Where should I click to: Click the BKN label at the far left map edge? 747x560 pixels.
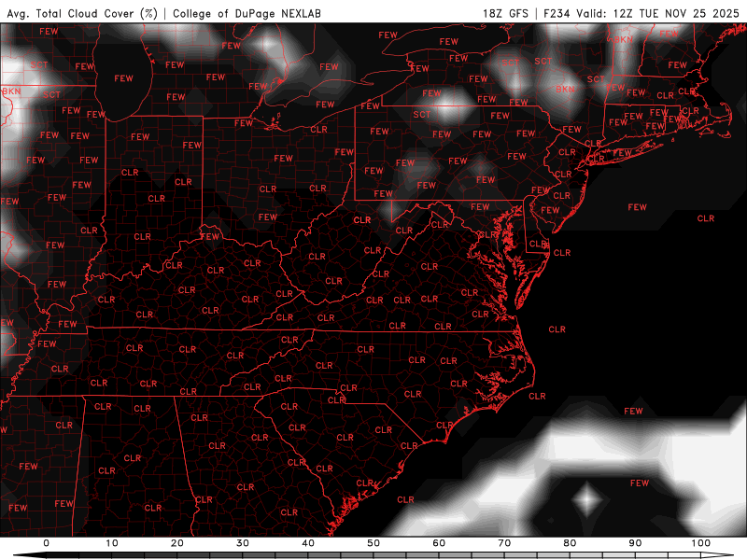(11, 91)
